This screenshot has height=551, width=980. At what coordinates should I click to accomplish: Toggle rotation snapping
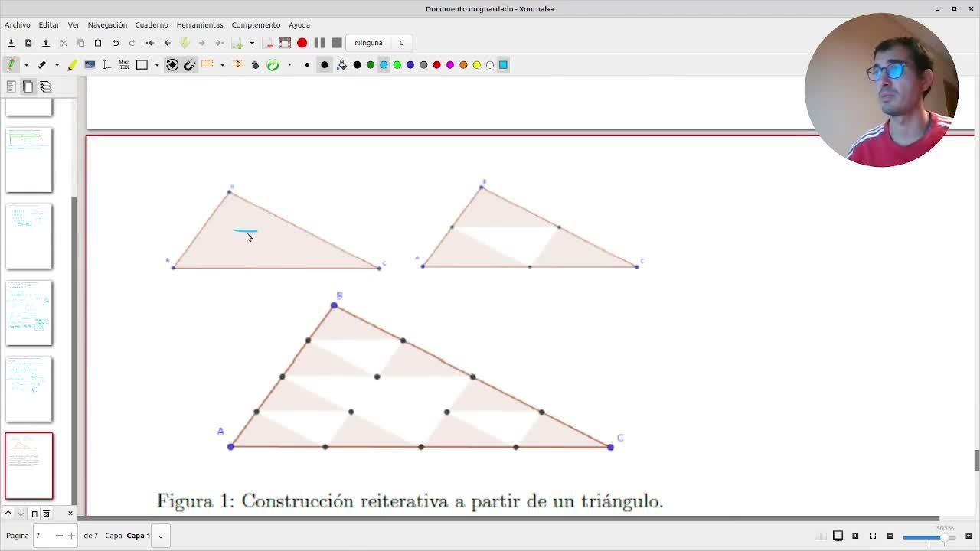[172, 65]
